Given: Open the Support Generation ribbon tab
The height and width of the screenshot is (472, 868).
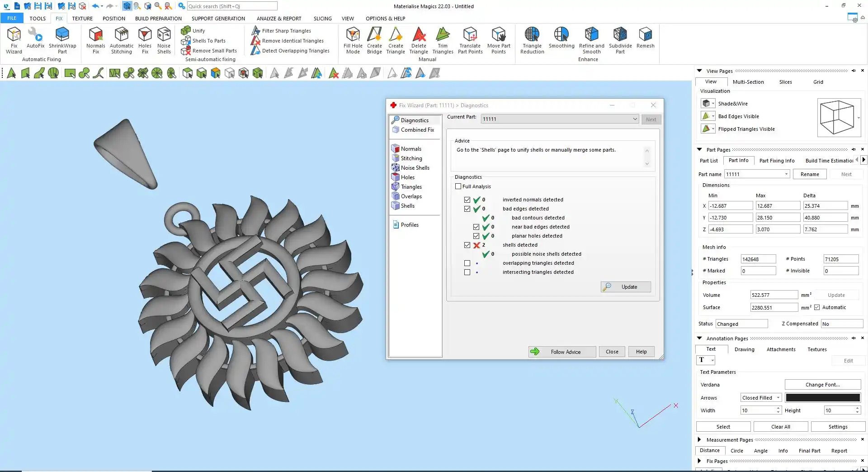Looking at the screenshot, I should coord(218,19).
